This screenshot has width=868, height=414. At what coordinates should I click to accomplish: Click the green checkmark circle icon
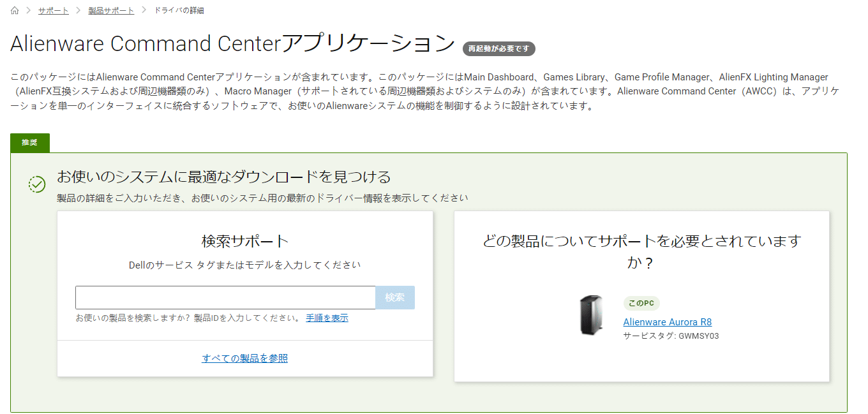(x=37, y=184)
